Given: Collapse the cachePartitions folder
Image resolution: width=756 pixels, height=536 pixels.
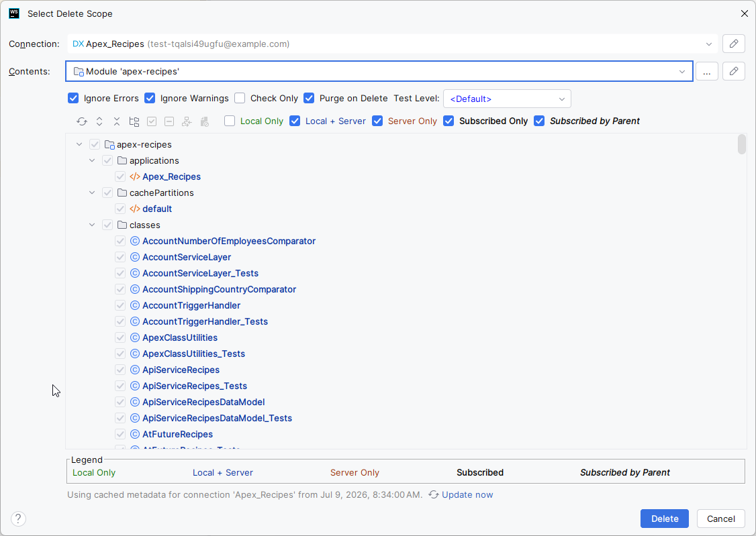Looking at the screenshot, I should coord(92,193).
